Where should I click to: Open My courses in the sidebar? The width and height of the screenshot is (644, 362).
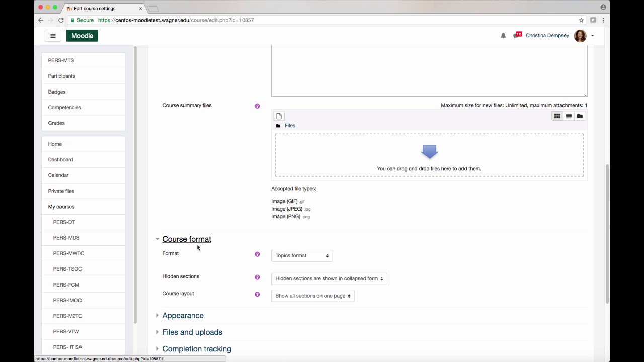tap(83, 206)
